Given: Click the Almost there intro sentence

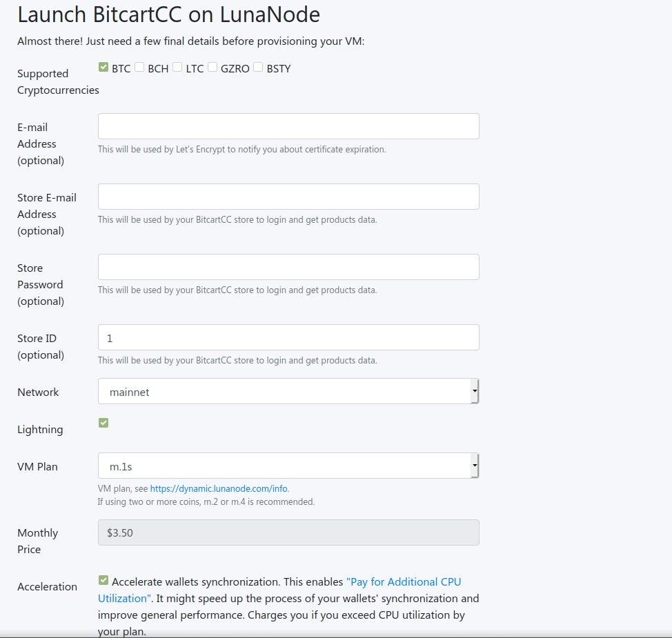Looking at the screenshot, I should pos(190,41).
